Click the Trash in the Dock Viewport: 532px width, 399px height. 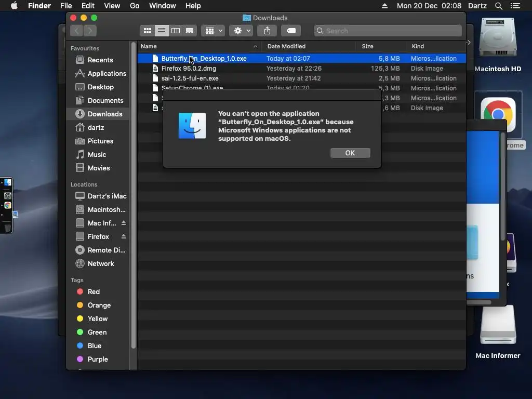[x=7, y=228]
